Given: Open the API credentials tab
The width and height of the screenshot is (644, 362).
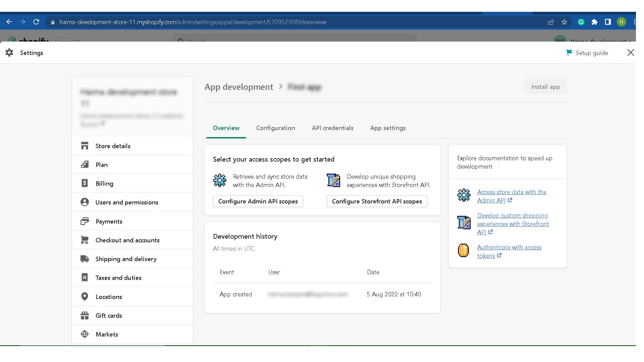Looking at the screenshot, I should [x=332, y=128].
